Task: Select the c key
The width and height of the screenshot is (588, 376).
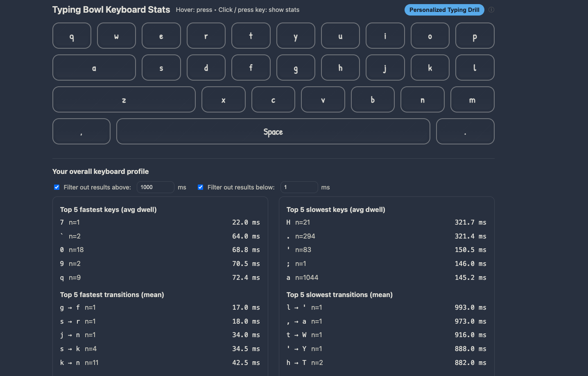Action: pos(273,99)
